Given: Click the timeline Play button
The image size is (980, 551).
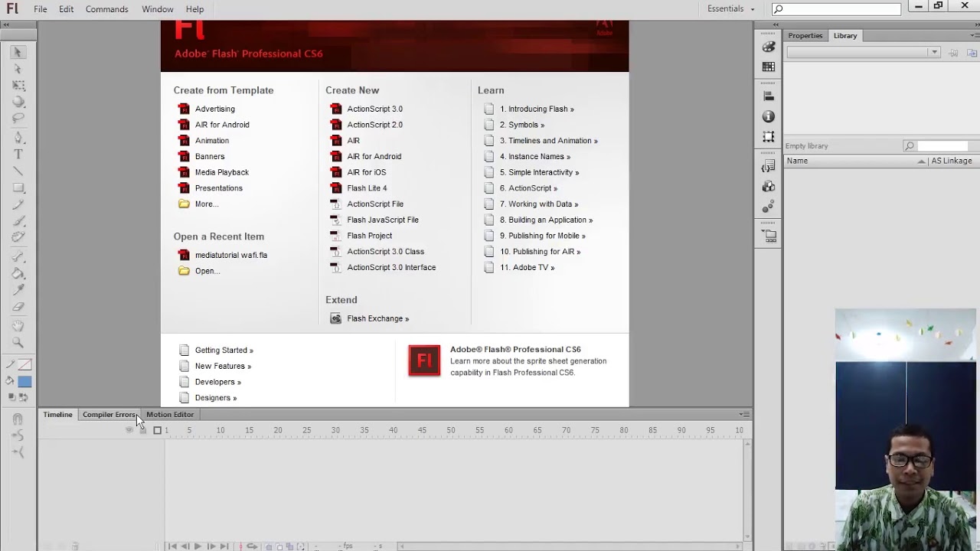Looking at the screenshot, I should 198,546.
